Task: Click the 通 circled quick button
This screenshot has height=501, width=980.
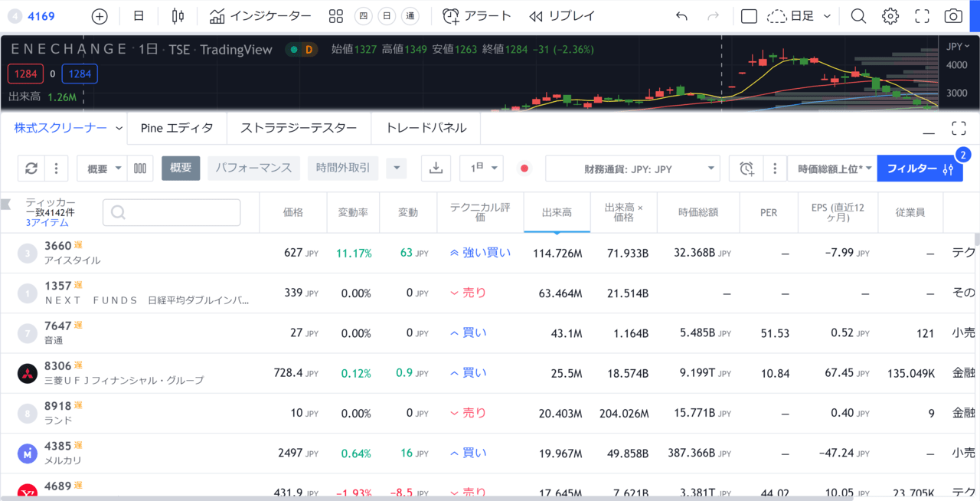Action: (x=412, y=16)
